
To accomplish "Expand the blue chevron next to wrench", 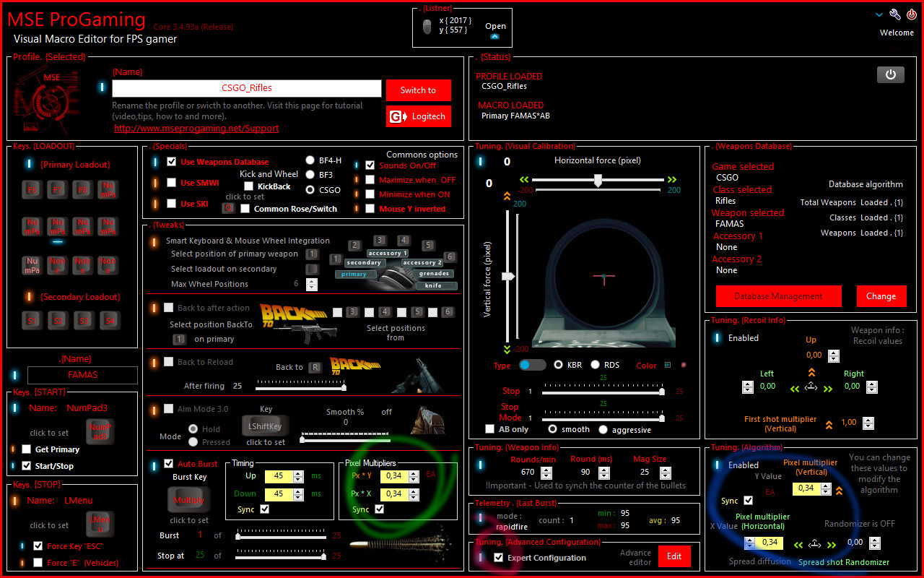I will tap(879, 14).
